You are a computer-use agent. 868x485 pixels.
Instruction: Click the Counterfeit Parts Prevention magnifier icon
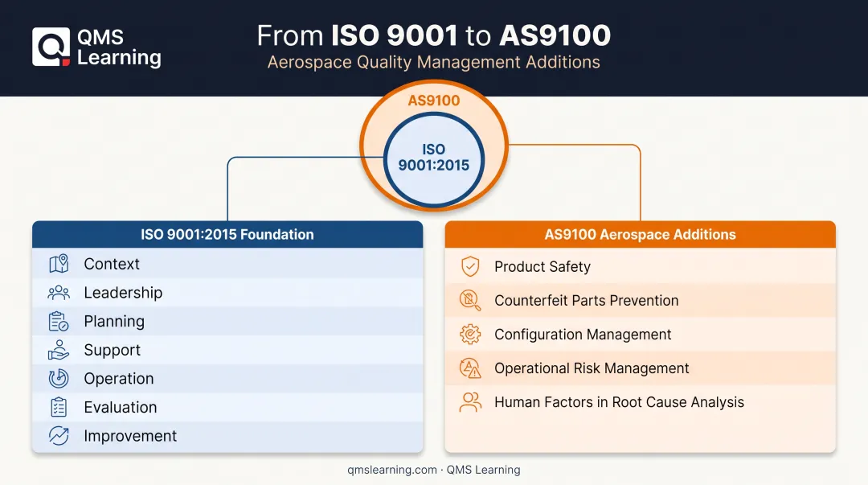[470, 301]
